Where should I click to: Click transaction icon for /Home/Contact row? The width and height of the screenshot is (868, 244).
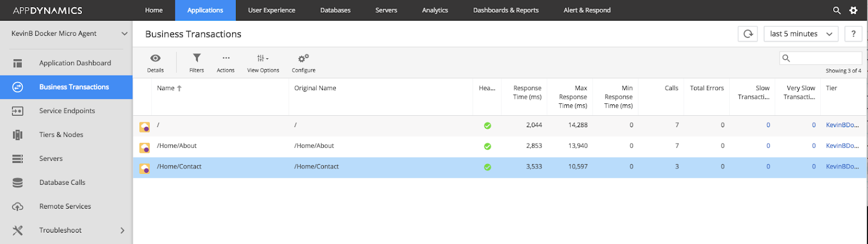pyautogui.click(x=145, y=168)
